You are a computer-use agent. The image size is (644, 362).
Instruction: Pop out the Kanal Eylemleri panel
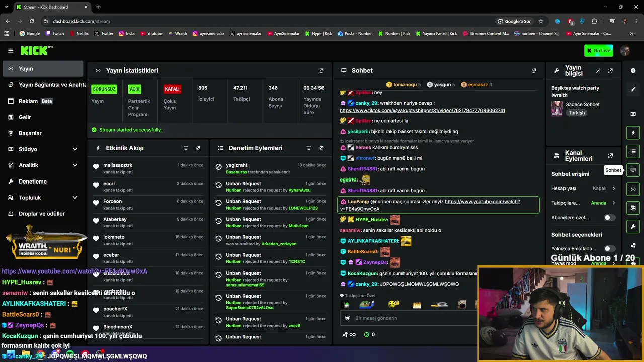[x=610, y=156]
